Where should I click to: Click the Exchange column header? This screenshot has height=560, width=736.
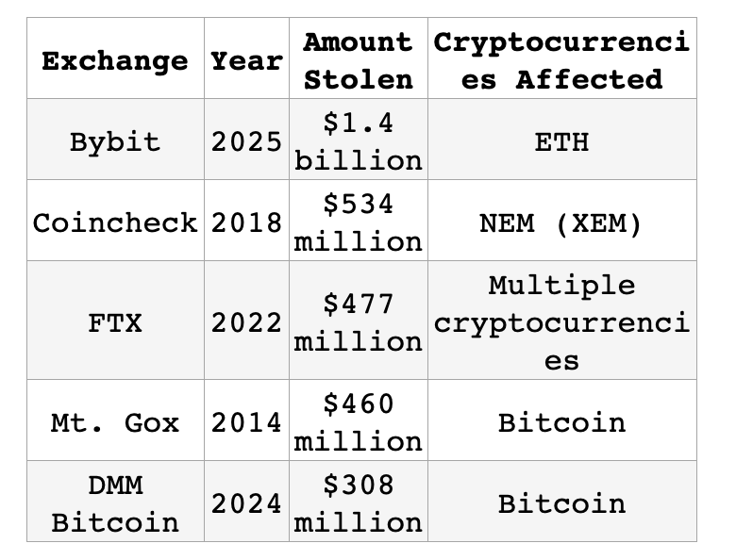point(115,61)
